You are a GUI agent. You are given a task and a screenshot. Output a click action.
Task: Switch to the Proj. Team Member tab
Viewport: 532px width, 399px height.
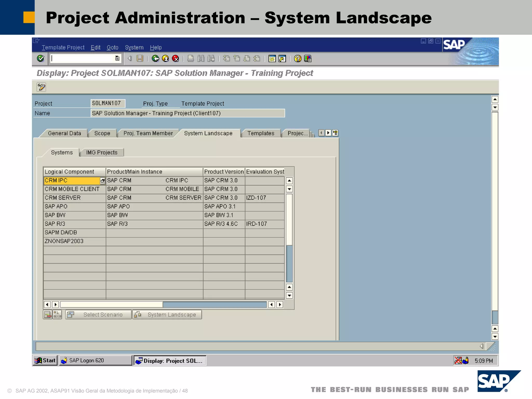point(148,133)
